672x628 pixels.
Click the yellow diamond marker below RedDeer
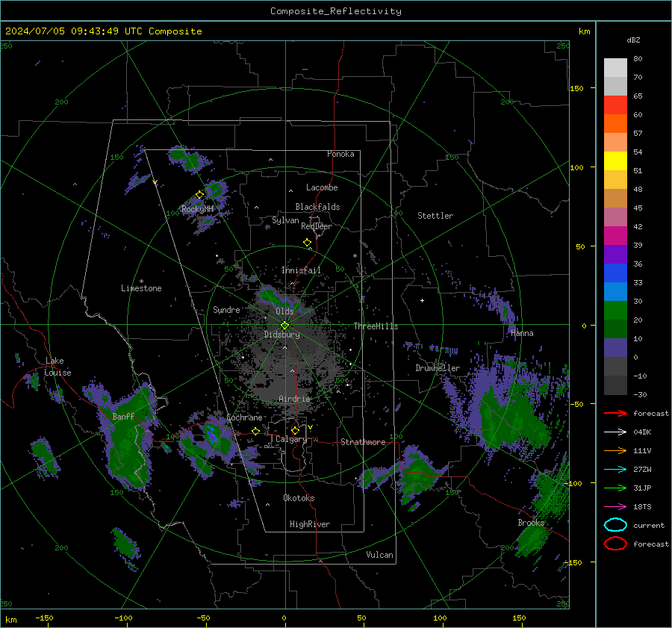point(307,243)
